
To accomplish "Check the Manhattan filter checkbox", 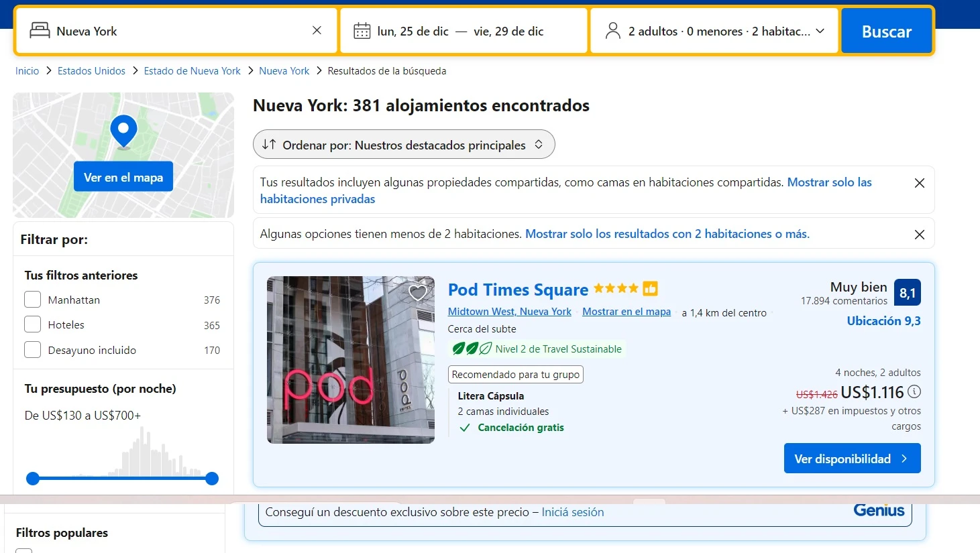I will click(33, 300).
